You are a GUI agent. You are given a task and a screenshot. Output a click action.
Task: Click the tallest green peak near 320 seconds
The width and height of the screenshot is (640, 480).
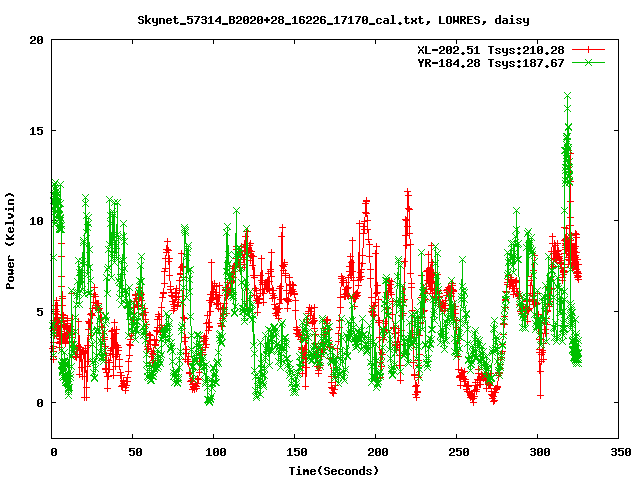coord(567,96)
